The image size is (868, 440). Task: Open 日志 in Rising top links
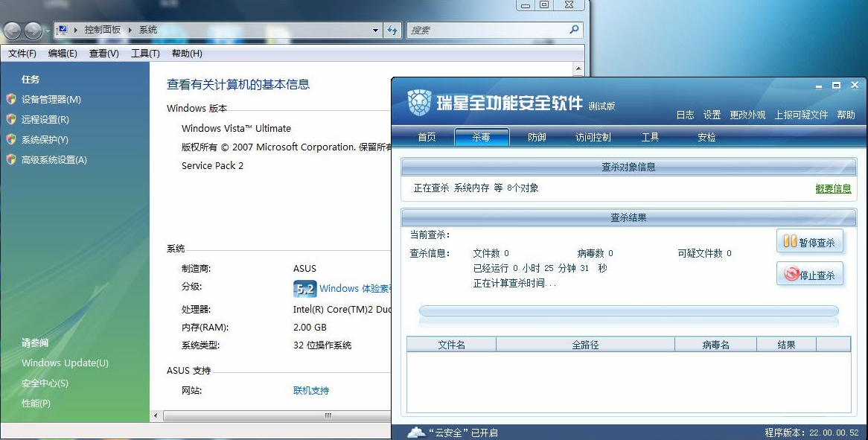coord(686,115)
